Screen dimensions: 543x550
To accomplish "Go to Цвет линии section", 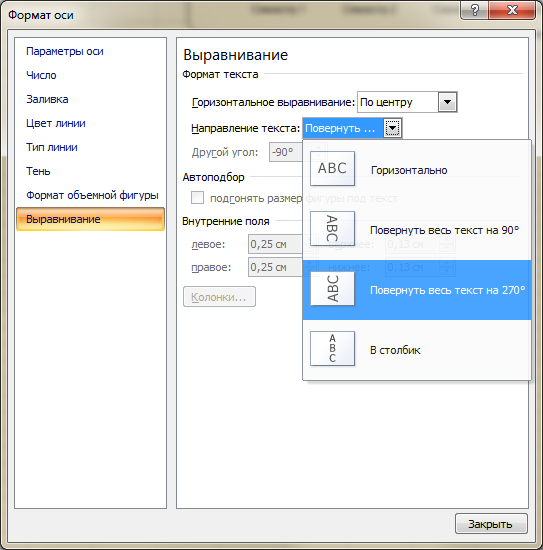I will pyautogui.click(x=55, y=123).
